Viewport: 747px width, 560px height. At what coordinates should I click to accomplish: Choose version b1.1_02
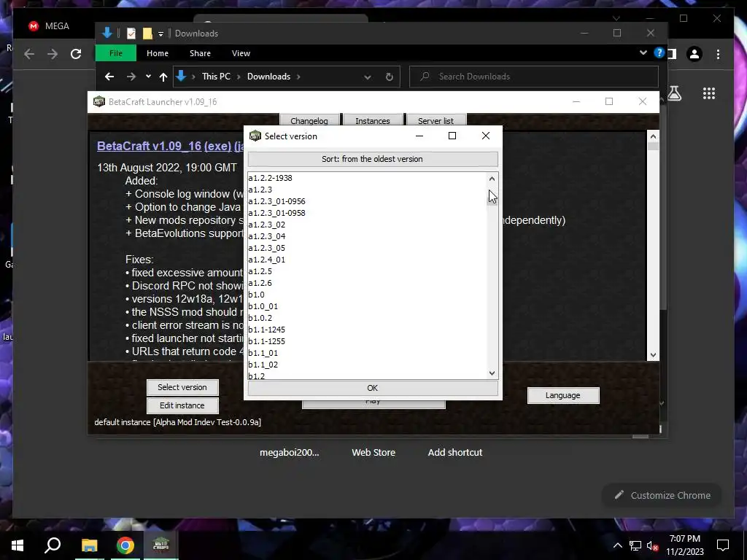point(367,365)
